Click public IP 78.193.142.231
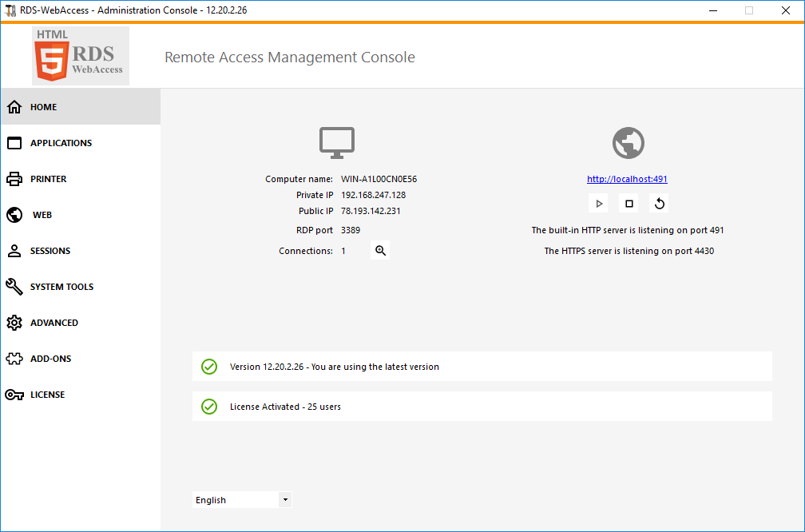 [x=371, y=211]
